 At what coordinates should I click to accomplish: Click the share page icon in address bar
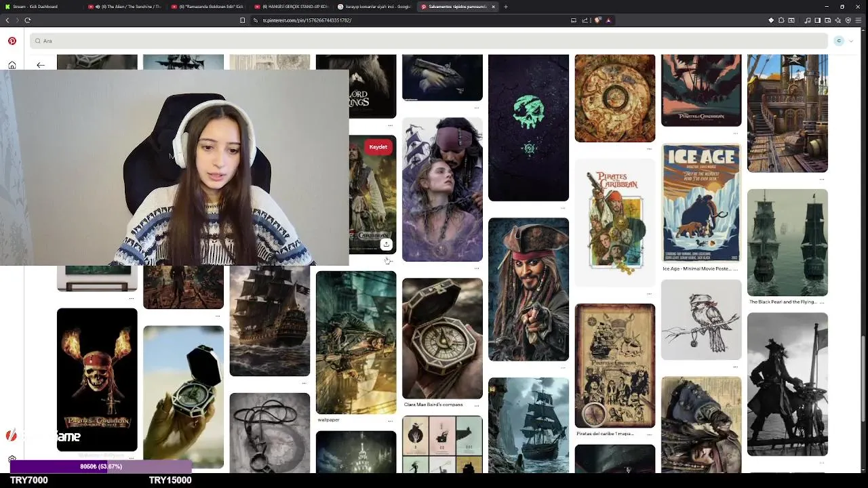pyautogui.click(x=585, y=20)
